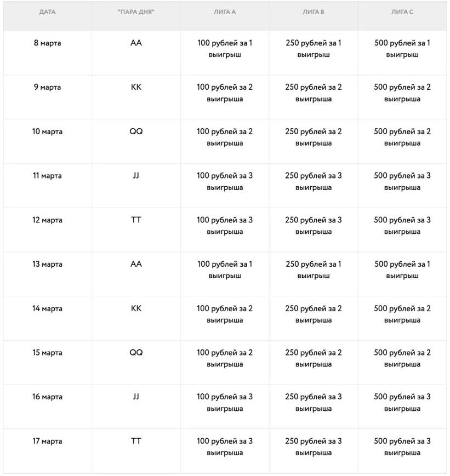The width and height of the screenshot is (450, 476).
Task: Click the ЛИГА A column header
Action: point(225,12)
